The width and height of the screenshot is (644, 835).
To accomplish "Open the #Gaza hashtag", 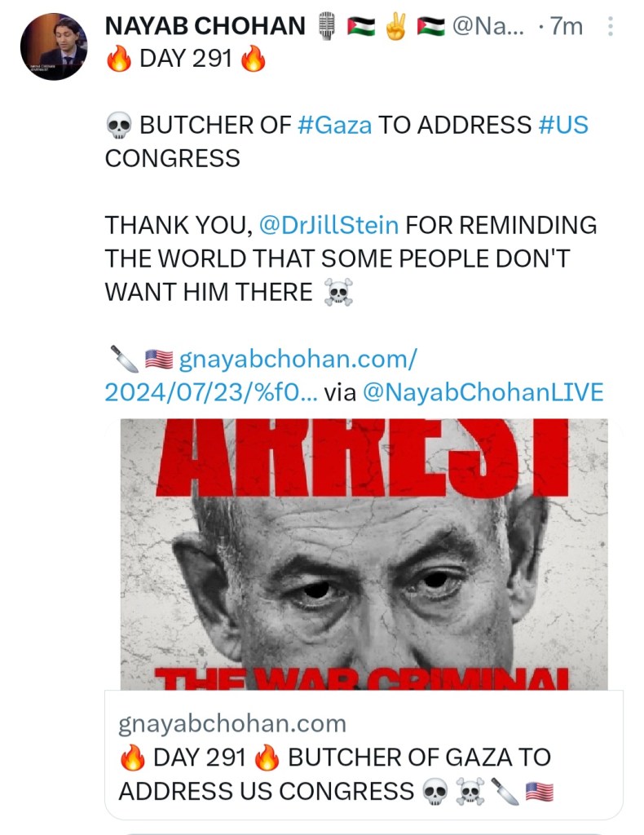I will (335, 125).
